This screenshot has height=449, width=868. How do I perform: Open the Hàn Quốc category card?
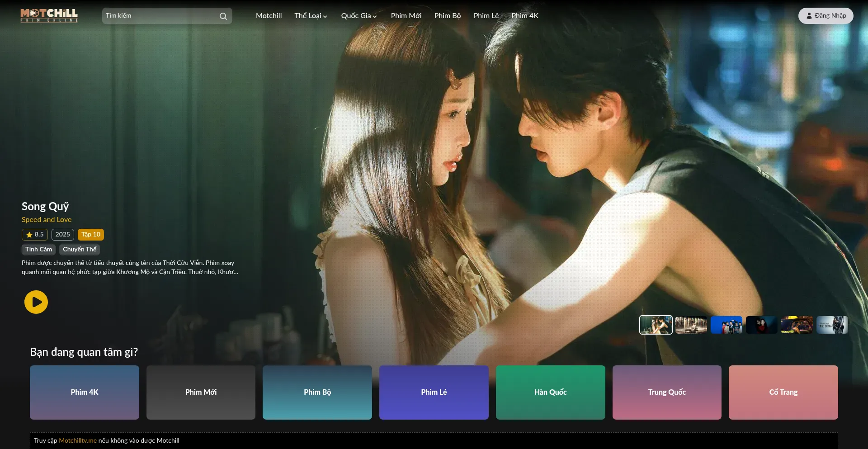[550, 392]
